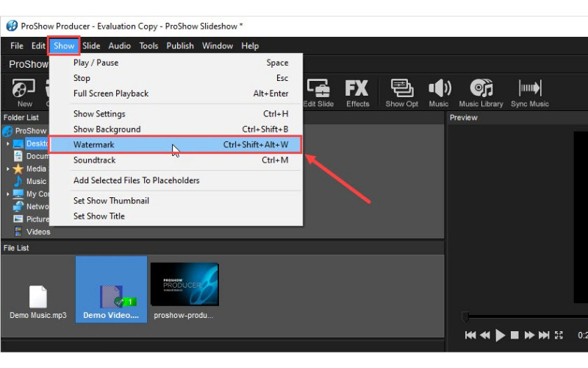The width and height of the screenshot is (588, 368).
Task: Select Set Show Thumbnail menu entry
Action: (x=176, y=200)
